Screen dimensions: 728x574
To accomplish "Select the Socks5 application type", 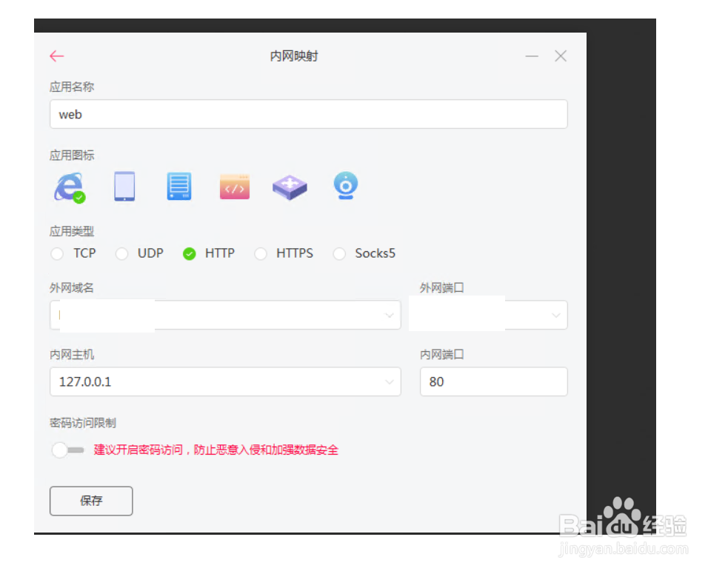I will point(339,254).
